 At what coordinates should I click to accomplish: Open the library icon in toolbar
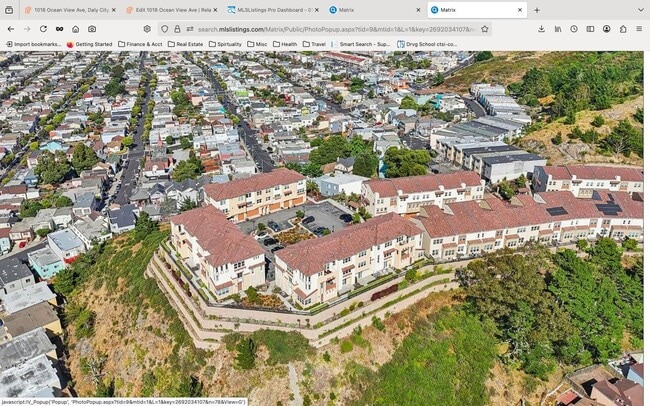pyautogui.click(x=557, y=29)
